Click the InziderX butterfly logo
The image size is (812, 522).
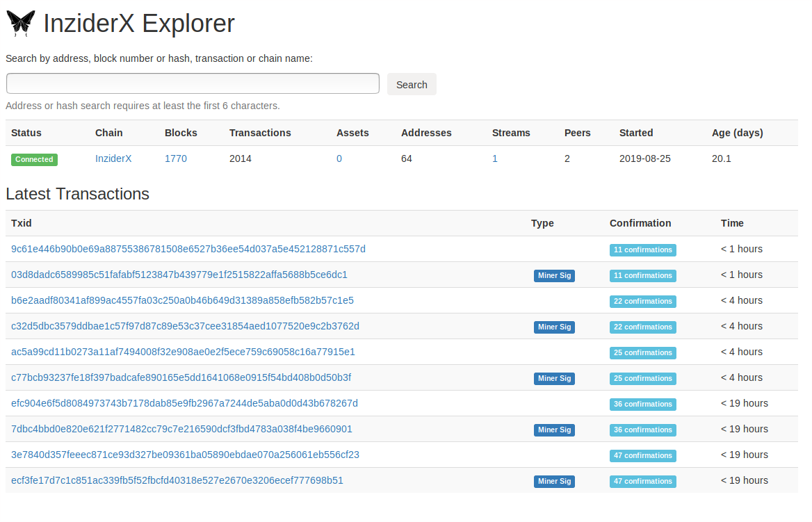21,24
